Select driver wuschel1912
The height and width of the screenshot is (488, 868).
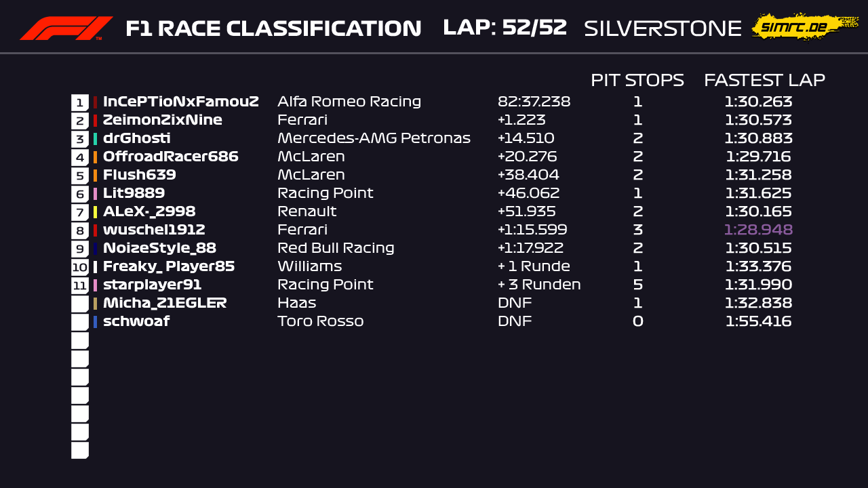pyautogui.click(x=154, y=230)
